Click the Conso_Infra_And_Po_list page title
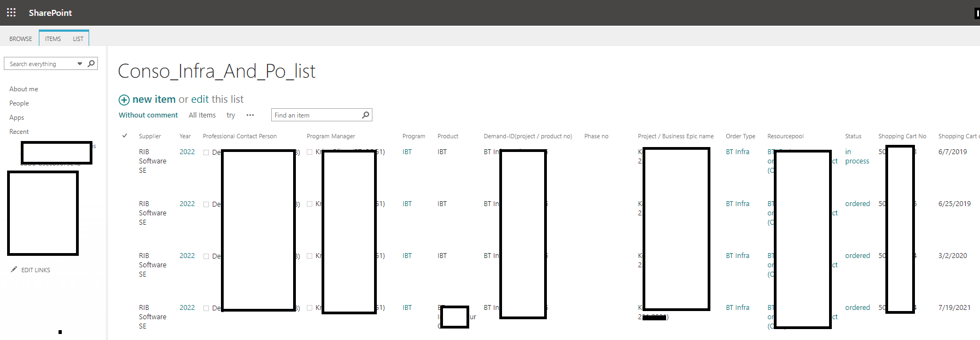 pos(217,71)
